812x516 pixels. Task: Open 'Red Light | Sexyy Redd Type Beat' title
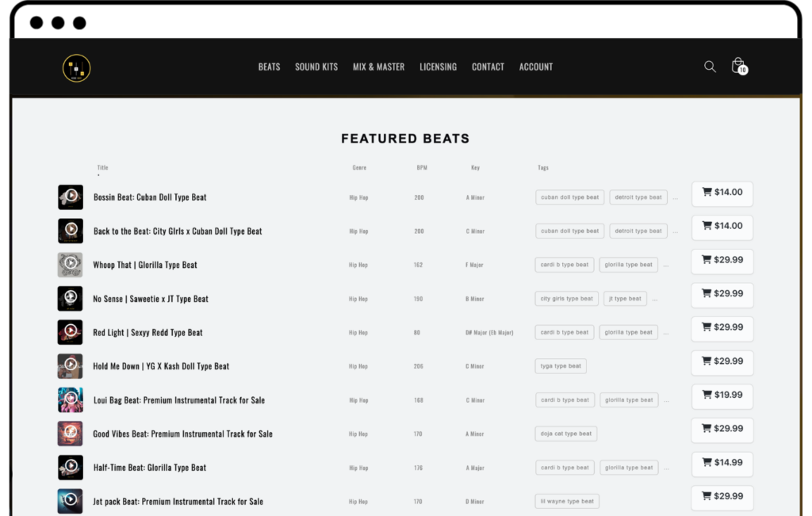pos(147,333)
